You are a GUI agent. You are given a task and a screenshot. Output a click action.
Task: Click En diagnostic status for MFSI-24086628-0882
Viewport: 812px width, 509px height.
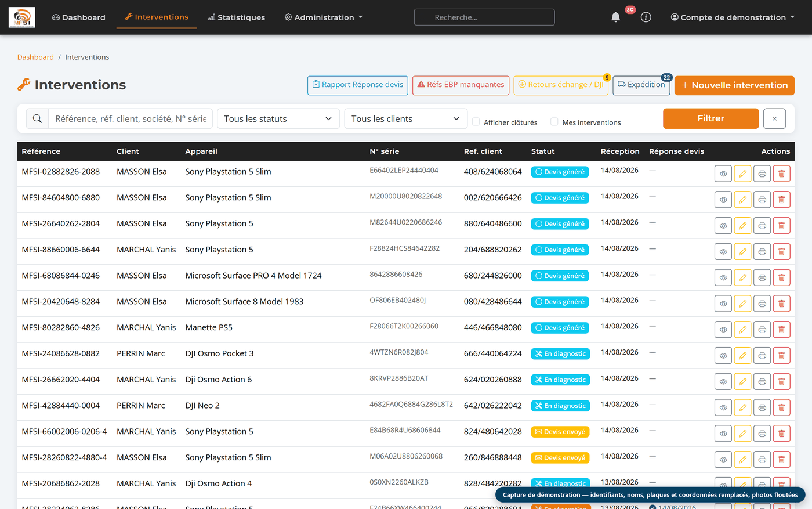pyautogui.click(x=560, y=354)
